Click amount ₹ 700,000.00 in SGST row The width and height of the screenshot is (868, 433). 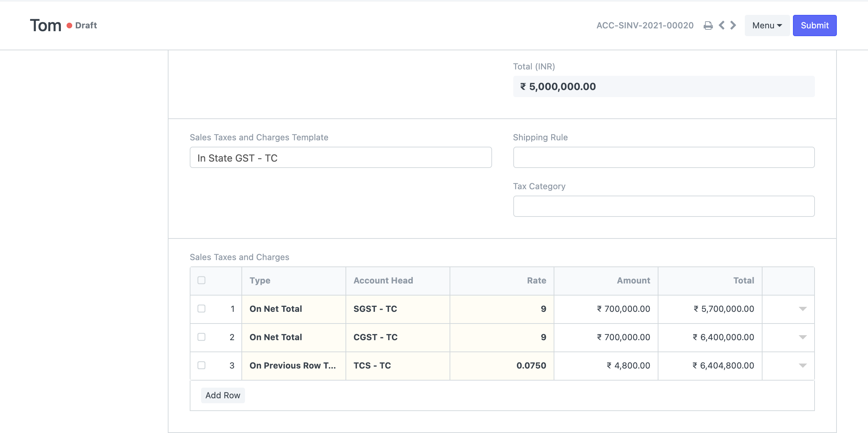pyautogui.click(x=606, y=309)
